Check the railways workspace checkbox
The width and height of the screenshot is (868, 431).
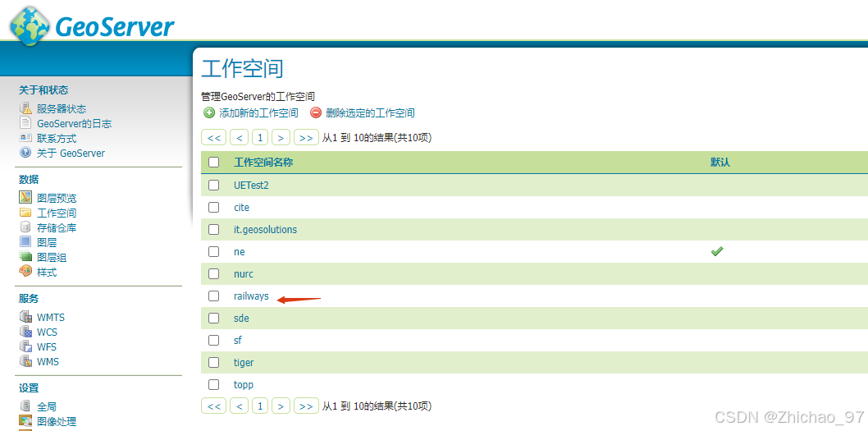click(213, 296)
